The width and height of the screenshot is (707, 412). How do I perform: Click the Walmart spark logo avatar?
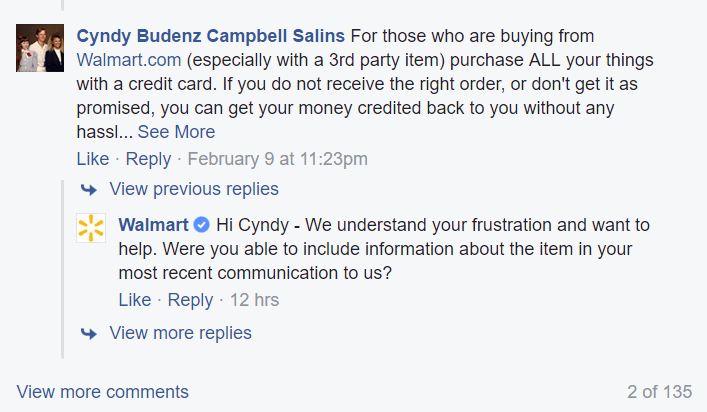pyautogui.click(x=92, y=227)
